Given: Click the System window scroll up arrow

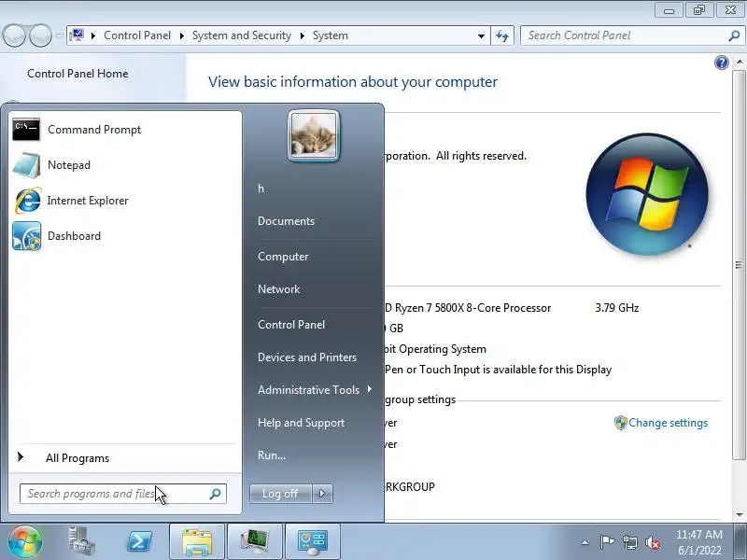Looking at the screenshot, I should tap(740, 62).
